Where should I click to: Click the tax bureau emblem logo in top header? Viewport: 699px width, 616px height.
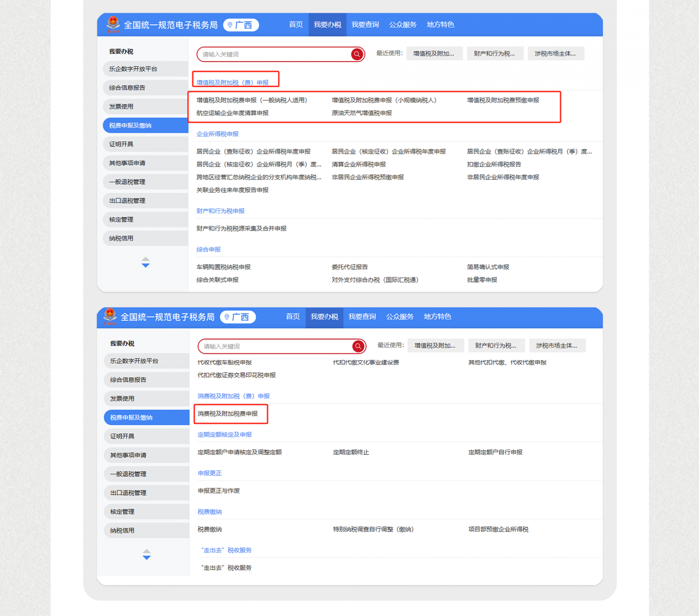click(113, 24)
